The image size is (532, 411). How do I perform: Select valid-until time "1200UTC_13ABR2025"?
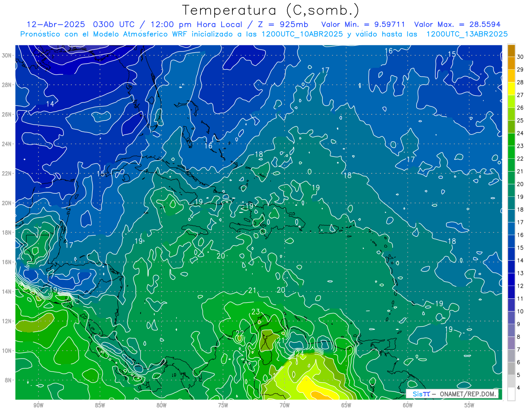[x=466, y=34]
